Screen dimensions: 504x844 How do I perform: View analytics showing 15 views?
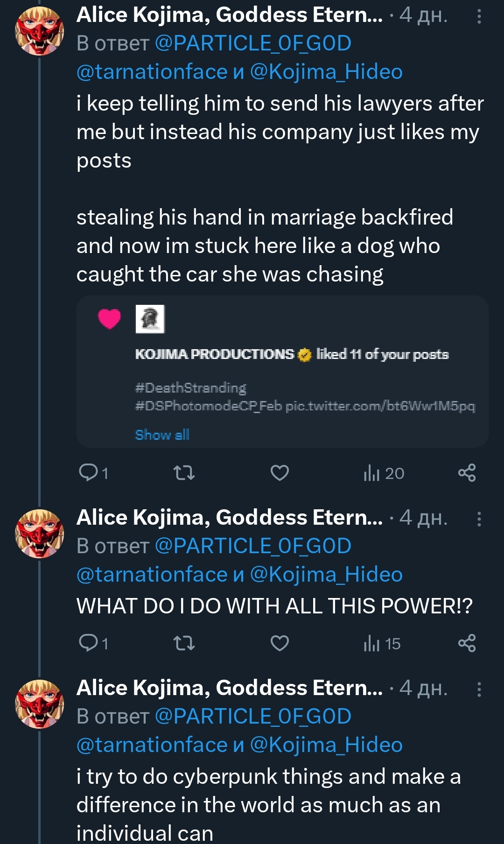pyautogui.click(x=382, y=643)
